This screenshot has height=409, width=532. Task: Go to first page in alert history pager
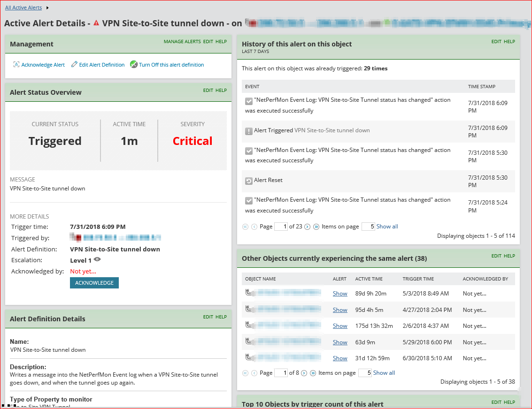coord(245,227)
